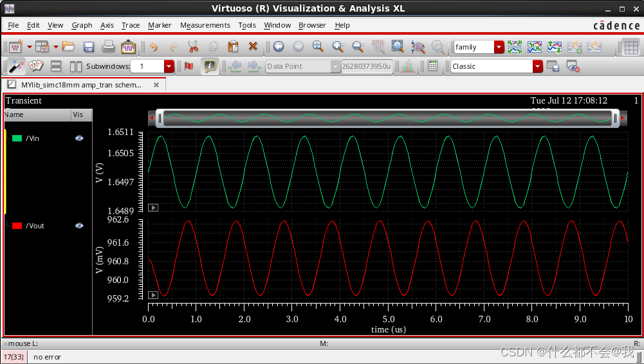Image resolution: width=644 pixels, height=364 pixels.
Task: Click the red /Vout color swatch
Action: tap(17, 226)
